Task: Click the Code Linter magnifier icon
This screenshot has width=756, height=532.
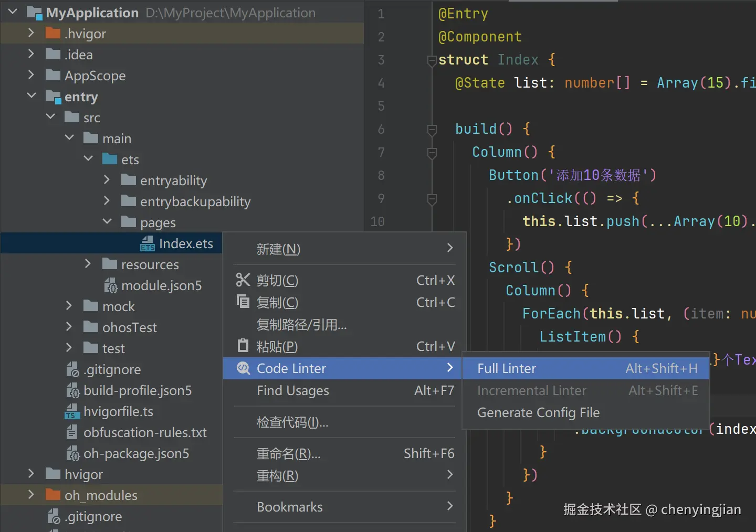Action: point(243,368)
